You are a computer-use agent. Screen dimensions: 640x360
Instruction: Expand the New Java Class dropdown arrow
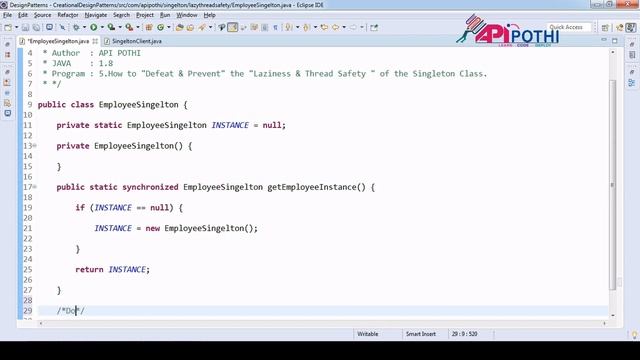(x=169, y=27)
